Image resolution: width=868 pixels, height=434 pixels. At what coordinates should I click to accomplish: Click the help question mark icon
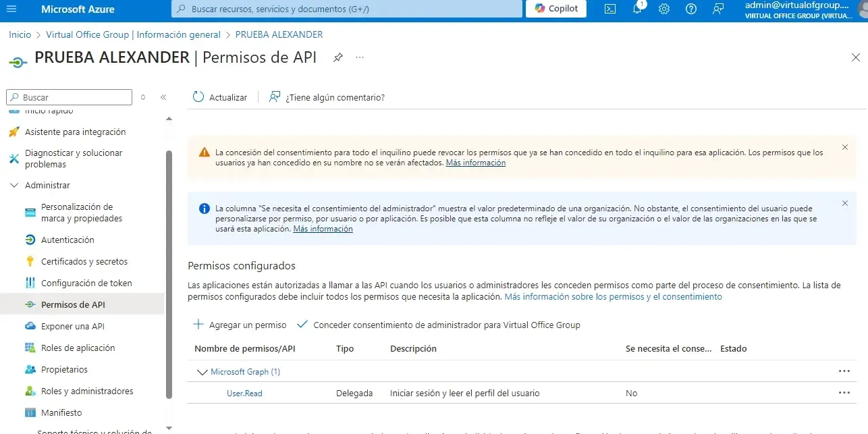click(x=690, y=9)
